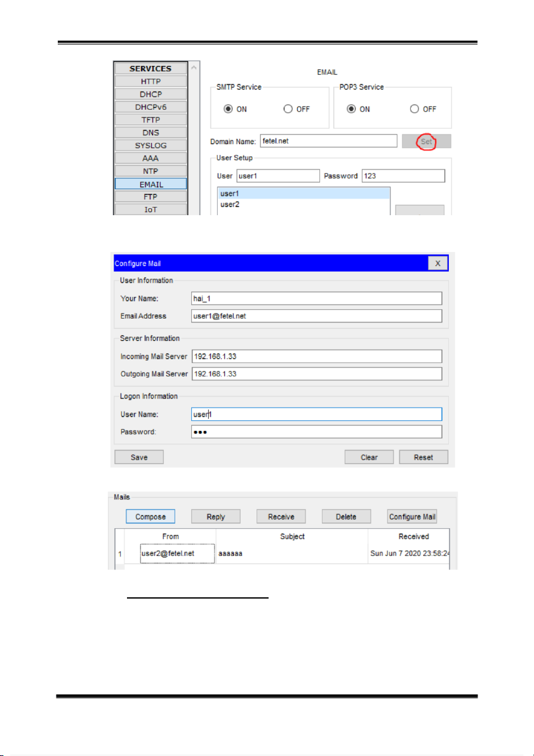Click the Incoming Mail Server field
The image size is (534, 756).
tap(316, 356)
